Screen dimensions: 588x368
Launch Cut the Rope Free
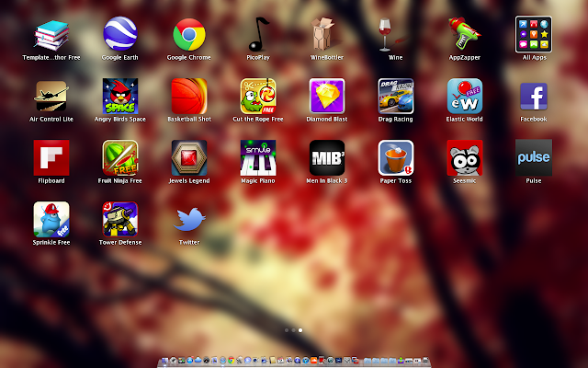click(x=258, y=96)
